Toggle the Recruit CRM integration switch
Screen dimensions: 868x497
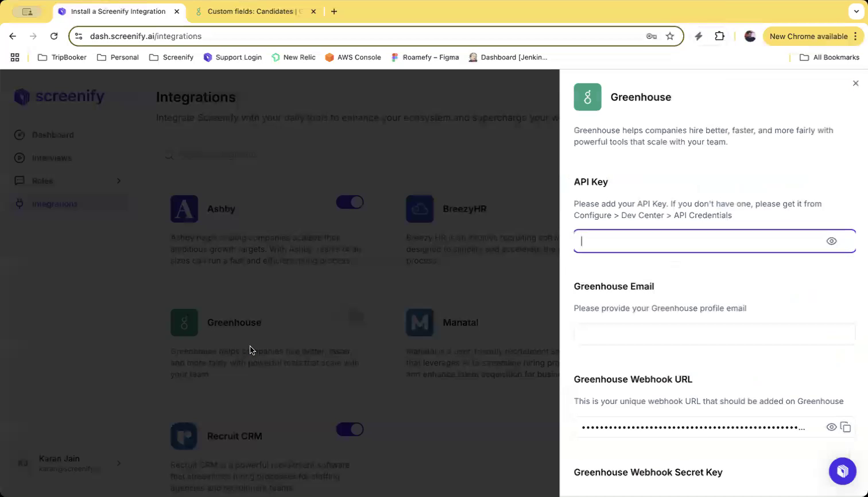[350, 429]
